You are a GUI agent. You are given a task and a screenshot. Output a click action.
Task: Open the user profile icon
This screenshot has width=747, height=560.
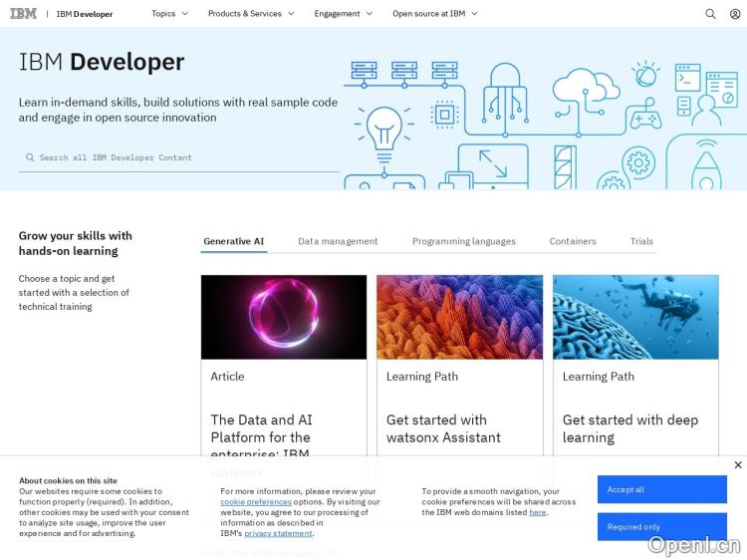735,14
